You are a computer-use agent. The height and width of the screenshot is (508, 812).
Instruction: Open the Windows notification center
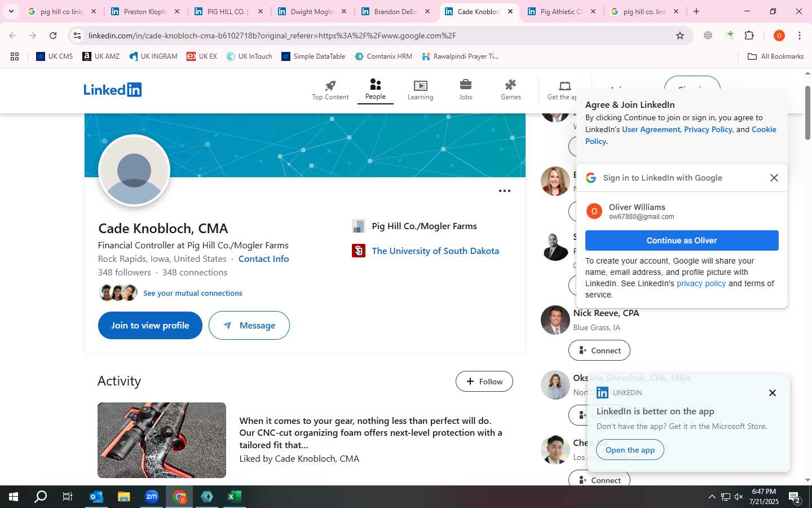tap(795, 497)
